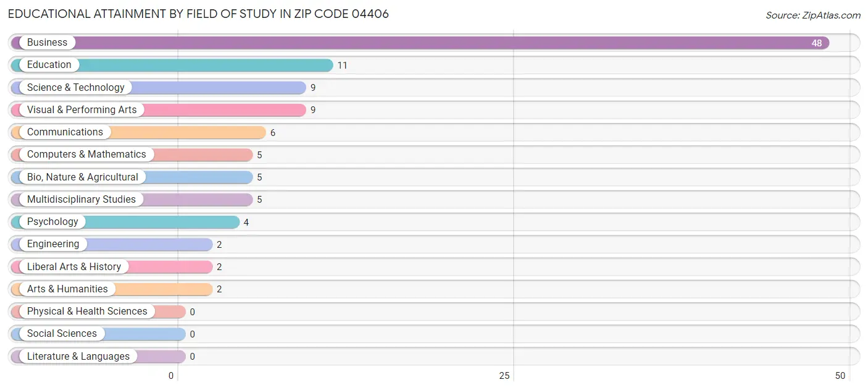Image resolution: width=868 pixels, height=390 pixels.
Task: Click the Science & Technology label
Action: pos(76,88)
